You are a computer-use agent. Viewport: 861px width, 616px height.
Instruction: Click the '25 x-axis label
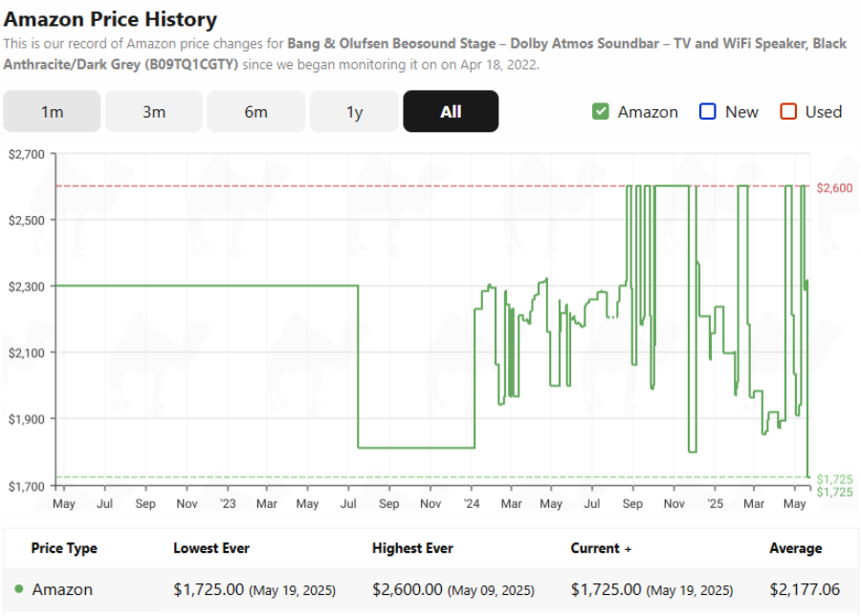point(715,503)
